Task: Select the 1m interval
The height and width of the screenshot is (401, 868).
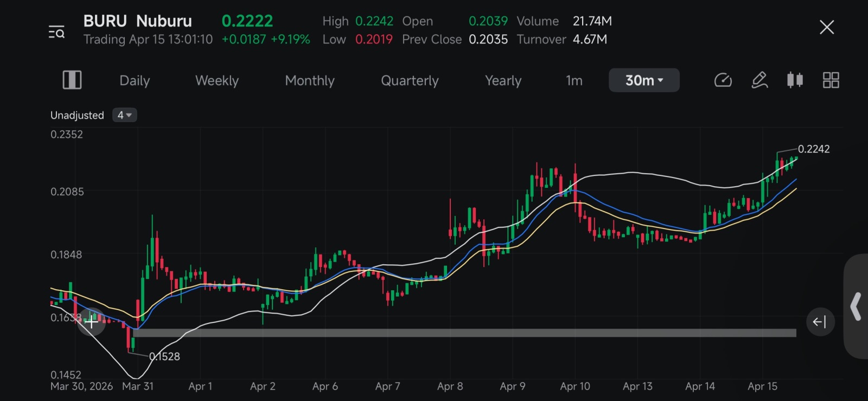Action: 574,80
